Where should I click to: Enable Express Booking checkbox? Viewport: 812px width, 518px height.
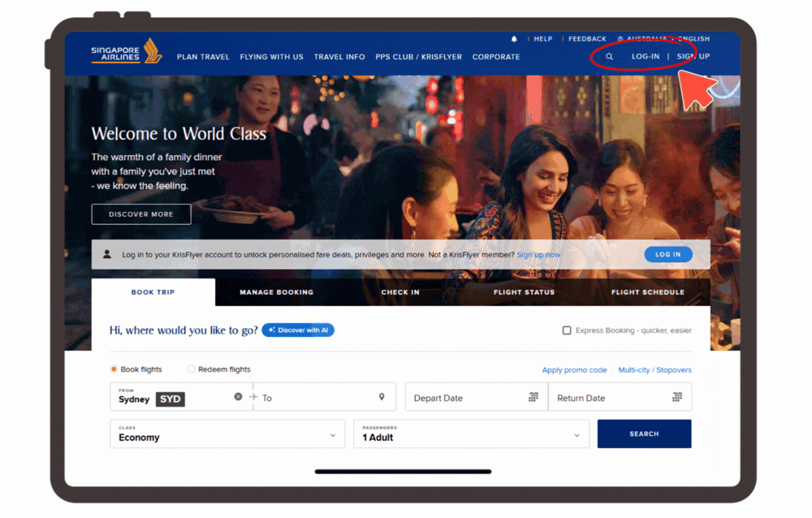click(567, 330)
